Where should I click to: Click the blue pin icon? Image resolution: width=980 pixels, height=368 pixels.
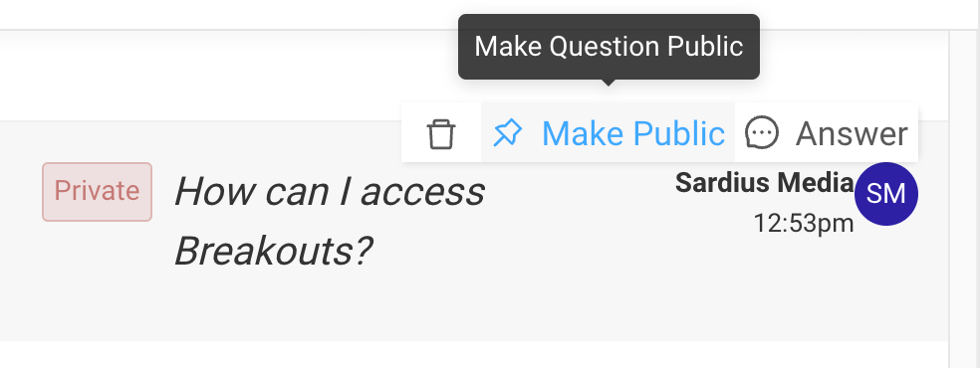[x=508, y=133]
